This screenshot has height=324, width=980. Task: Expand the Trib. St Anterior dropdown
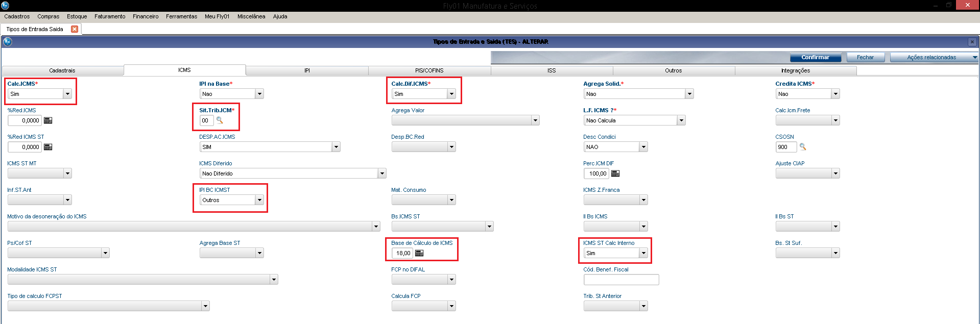643,306
